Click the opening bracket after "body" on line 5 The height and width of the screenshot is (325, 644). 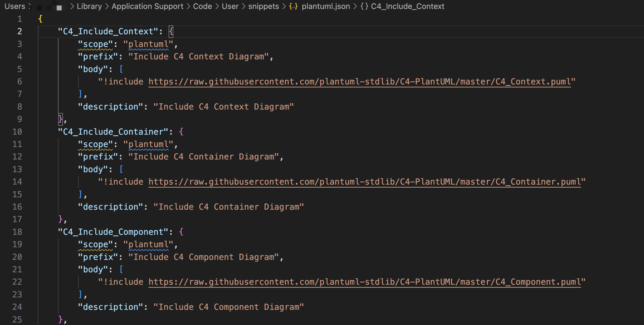coord(121,69)
